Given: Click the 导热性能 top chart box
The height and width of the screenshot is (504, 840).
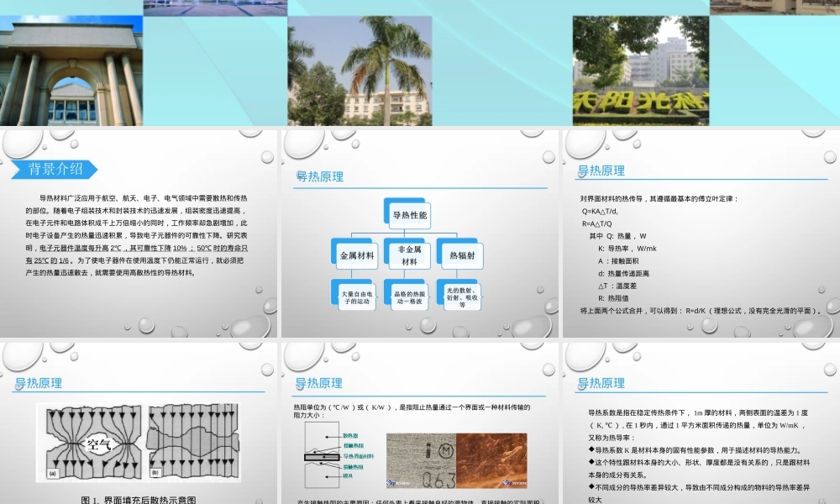Looking at the screenshot, I should point(409,213).
